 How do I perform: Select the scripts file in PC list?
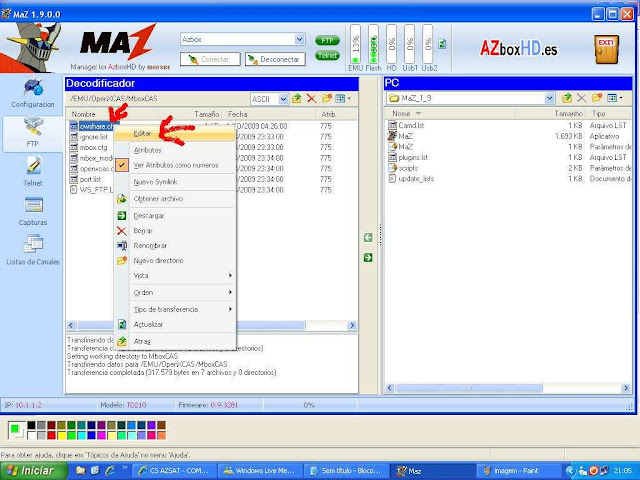click(408, 168)
